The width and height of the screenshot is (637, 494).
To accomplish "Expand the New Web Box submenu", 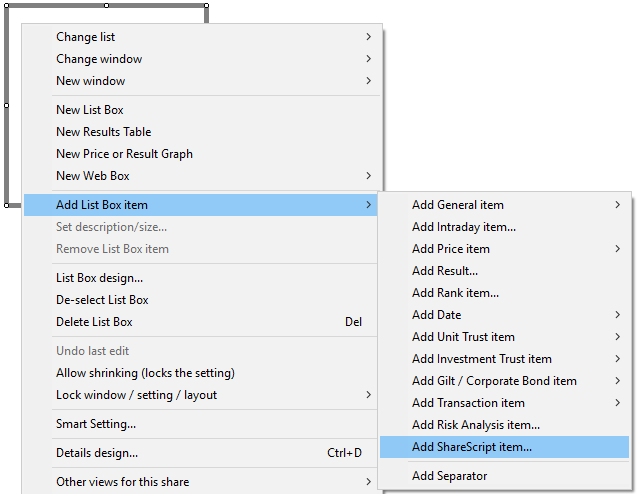I will (93, 176).
